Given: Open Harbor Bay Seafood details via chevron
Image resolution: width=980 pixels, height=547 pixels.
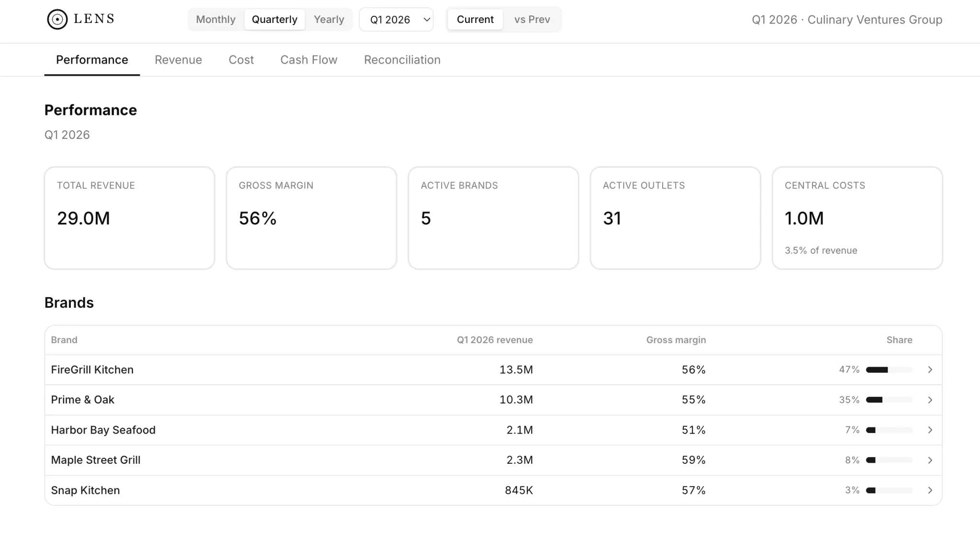Looking at the screenshot, I should pyautogui.click(x=930, y=430).
